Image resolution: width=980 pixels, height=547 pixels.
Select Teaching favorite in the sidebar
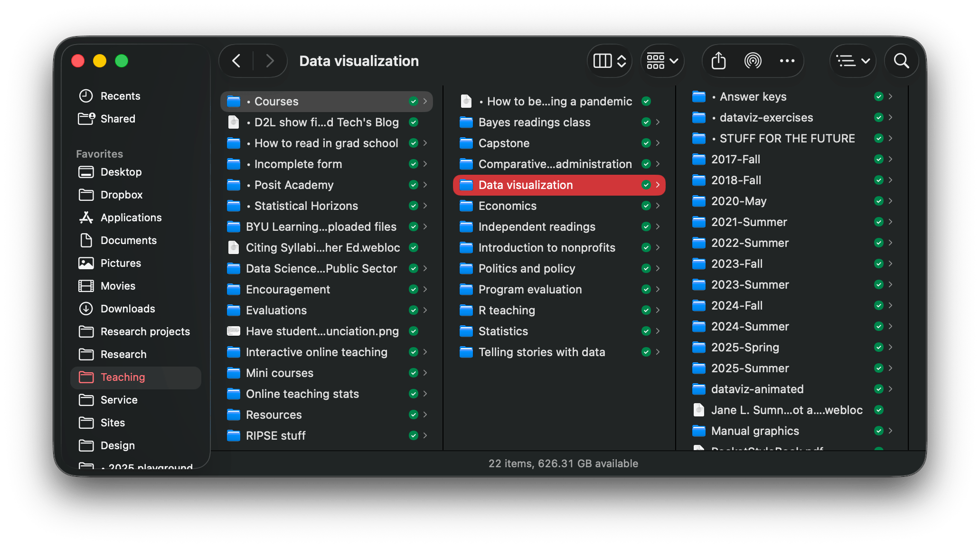(x=122, y=377)
